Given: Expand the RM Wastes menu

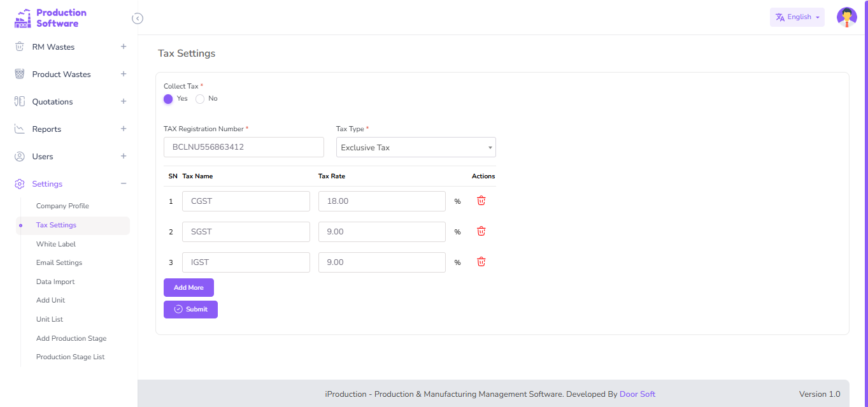Looking at the screenshot, I should pyautogui.click(x=124, y=46).
